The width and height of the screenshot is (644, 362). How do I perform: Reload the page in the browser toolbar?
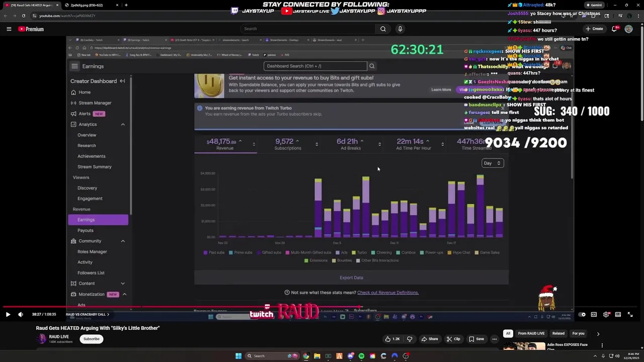(24, 16)
